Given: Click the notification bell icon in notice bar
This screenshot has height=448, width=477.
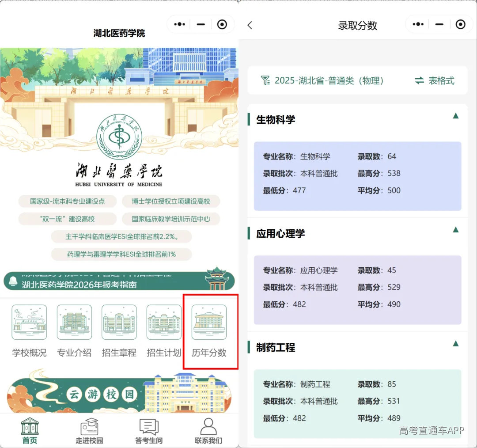Looking at the screenshot, I should coord(13,280).
